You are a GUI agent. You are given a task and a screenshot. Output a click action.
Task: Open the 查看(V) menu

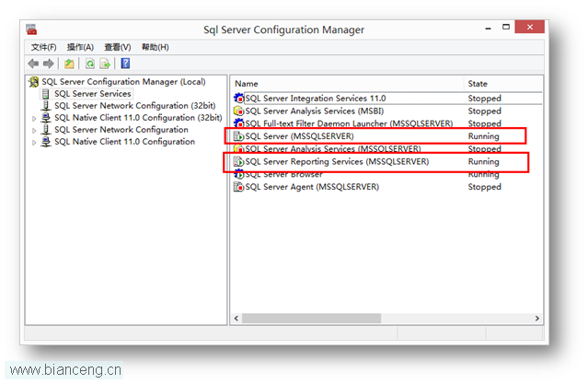tap(118, 47)
